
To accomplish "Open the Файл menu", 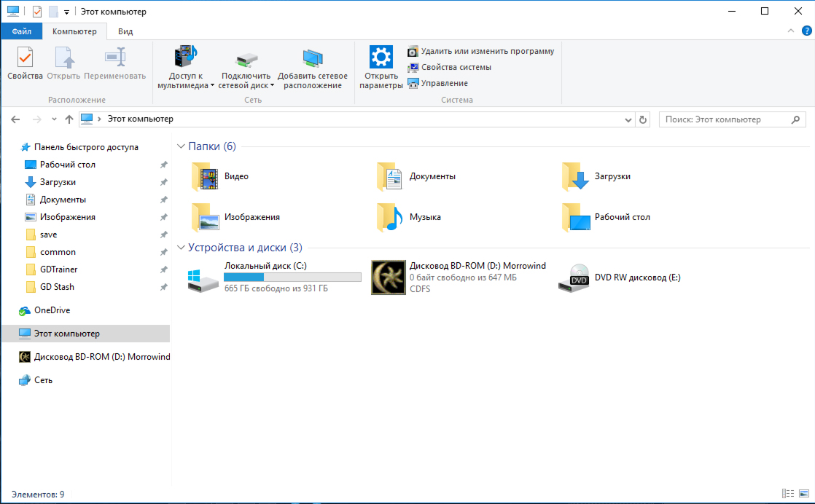I will [x=21, y=31].
